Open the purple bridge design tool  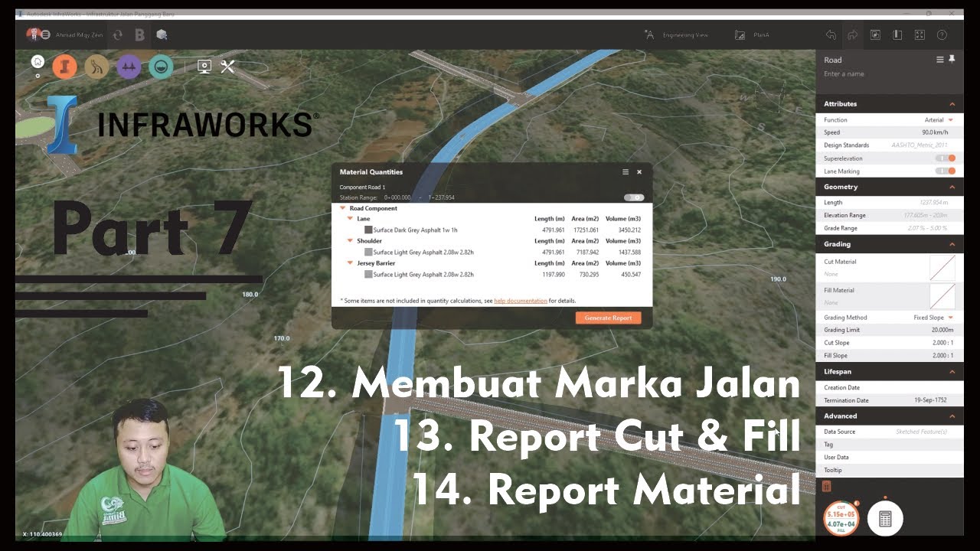click(129, 67)
